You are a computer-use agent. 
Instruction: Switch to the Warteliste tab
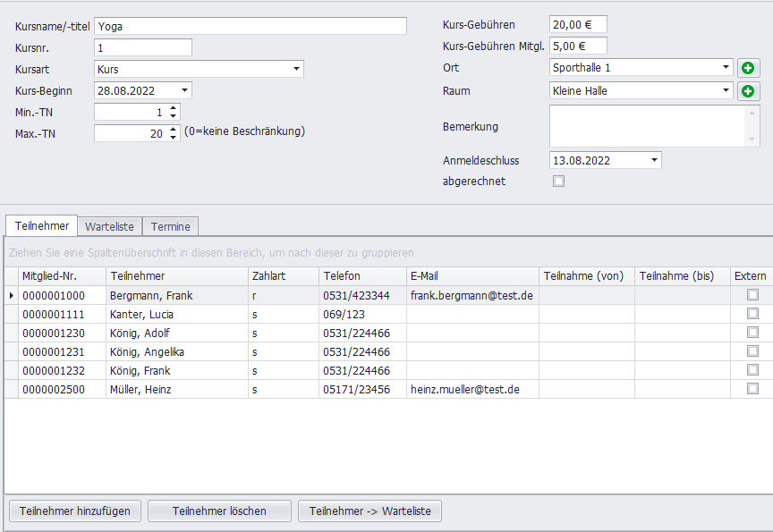pyautogui.click(x=109, y=227)
